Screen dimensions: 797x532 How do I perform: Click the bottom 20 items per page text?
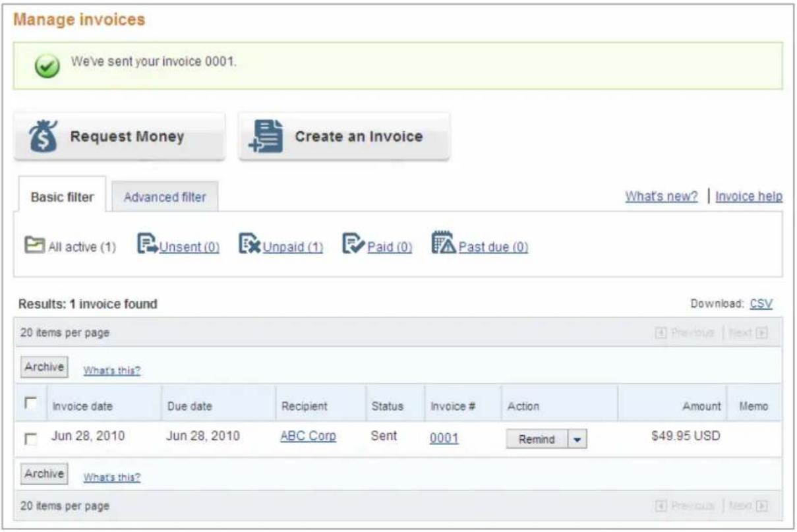pos(65,506)
